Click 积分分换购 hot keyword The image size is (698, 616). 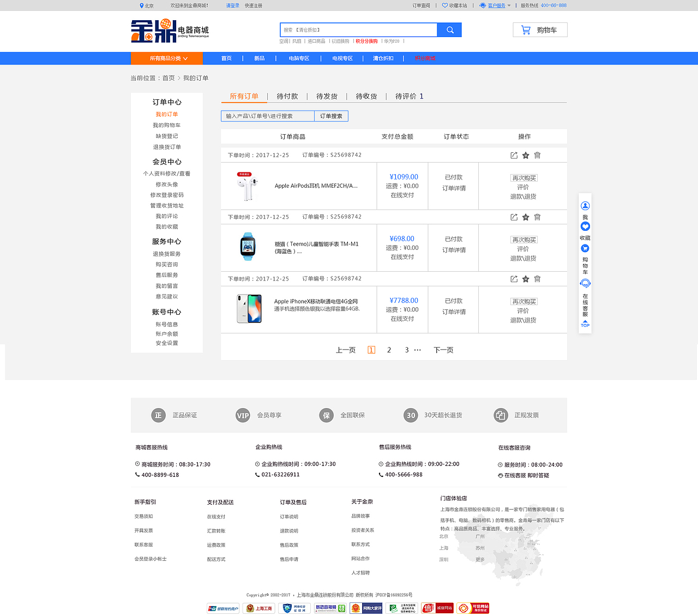(366, 41)
